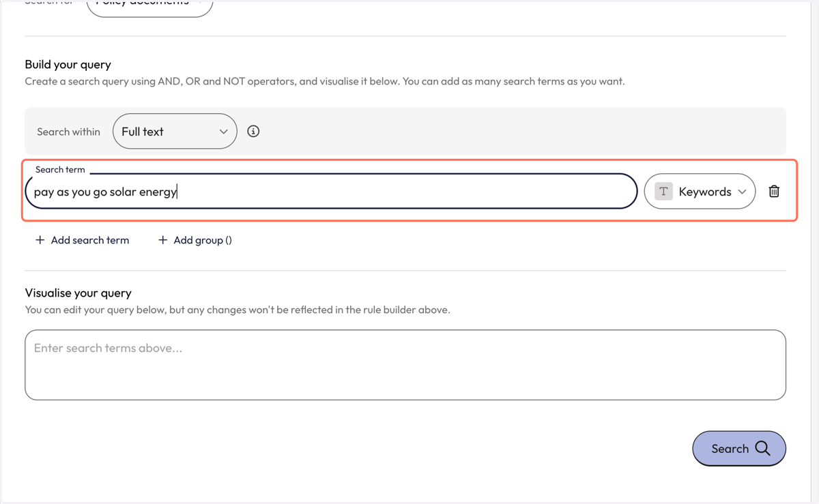Click the Visualise your query heading
This screenshot has height=504, width=819.
[78, 293]
